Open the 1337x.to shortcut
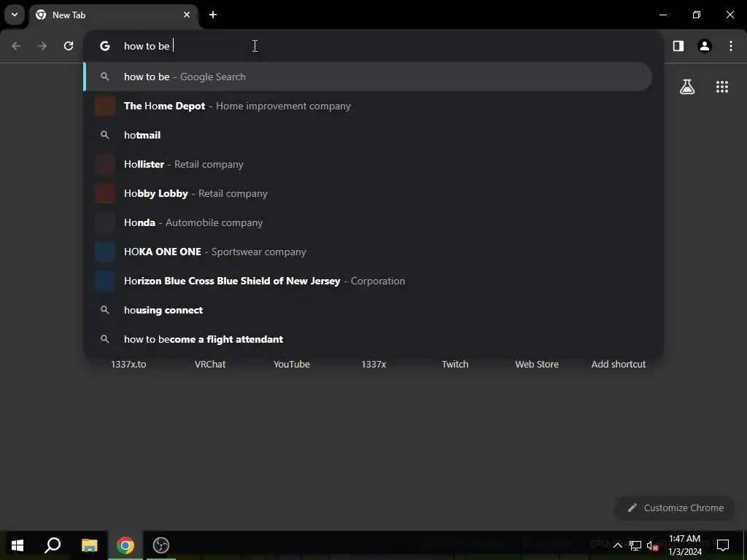The height and width of the screenshot is (560, 747). coord(128,365)
